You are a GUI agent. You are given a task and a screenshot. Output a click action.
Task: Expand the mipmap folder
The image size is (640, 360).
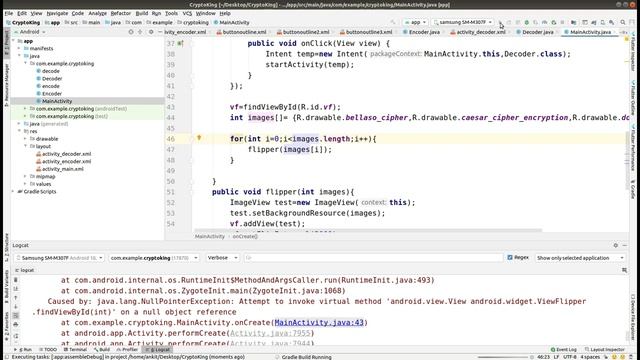(25, 176)
